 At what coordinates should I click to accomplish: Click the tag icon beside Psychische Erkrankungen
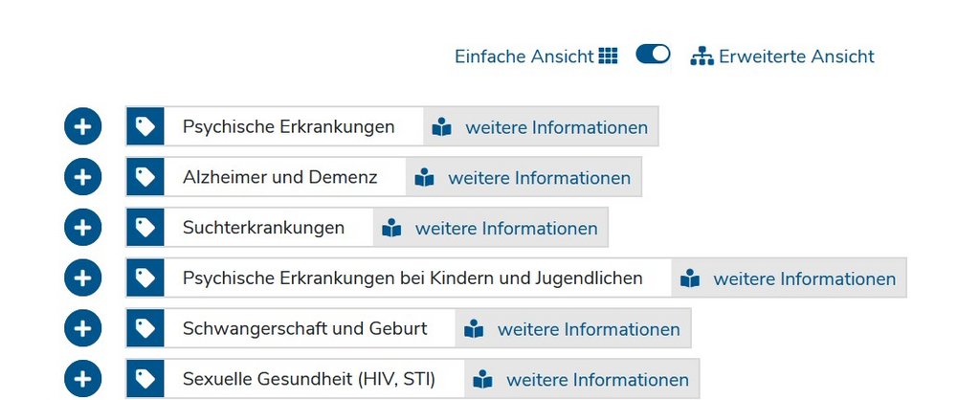pos(145,127)
